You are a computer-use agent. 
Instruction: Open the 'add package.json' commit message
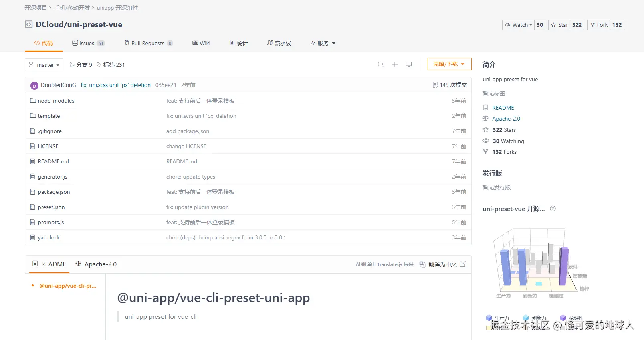click(x=188, y=131)
